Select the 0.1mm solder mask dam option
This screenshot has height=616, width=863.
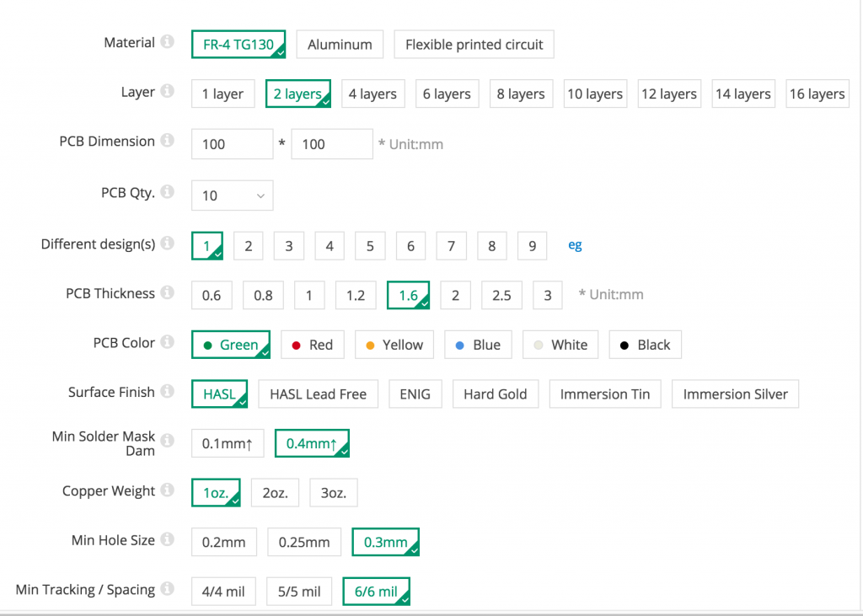tap(228, 443)
